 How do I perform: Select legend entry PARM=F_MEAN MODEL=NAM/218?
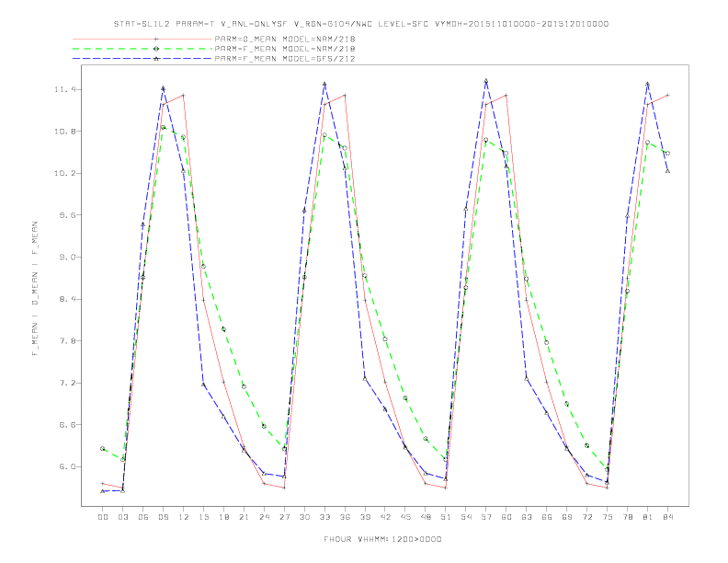(x=285, y=49)
